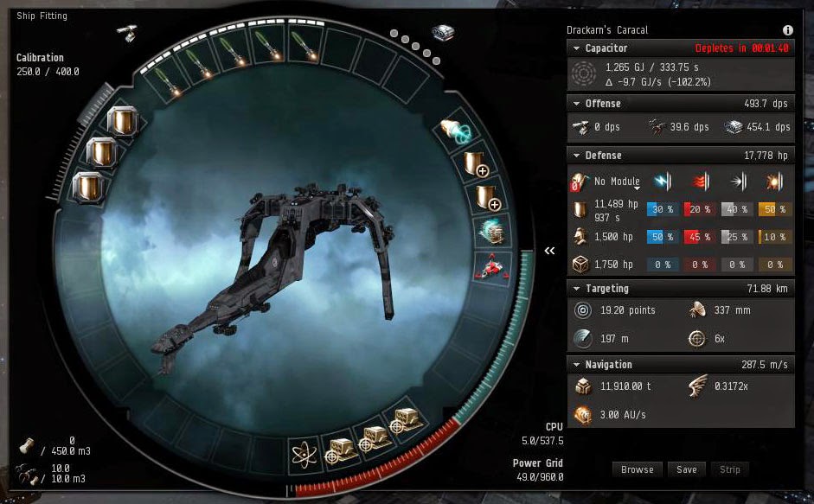Click the capacitor ring icon
Viewport: 814px width, 504px height.
(584, 73)
